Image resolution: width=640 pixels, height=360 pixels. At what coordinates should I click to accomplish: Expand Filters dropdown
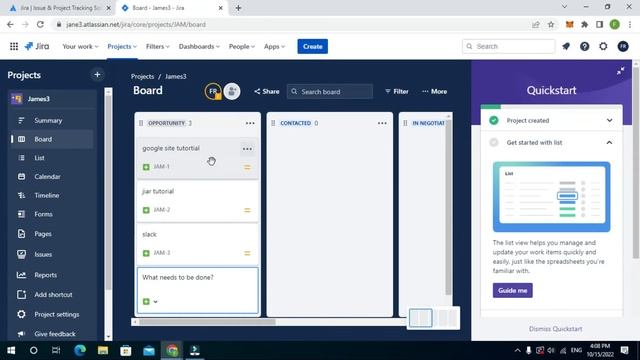pyautogui.click(x=158, y=47)
